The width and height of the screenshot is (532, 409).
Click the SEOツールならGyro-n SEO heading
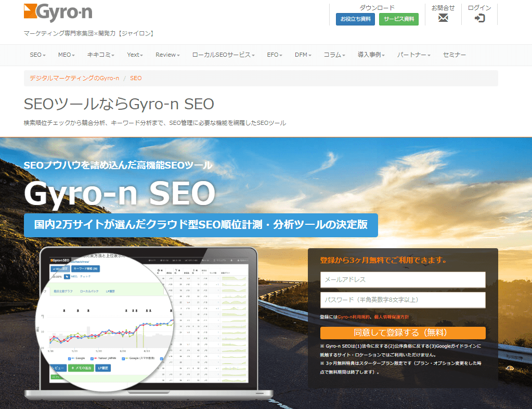[119, 104]
